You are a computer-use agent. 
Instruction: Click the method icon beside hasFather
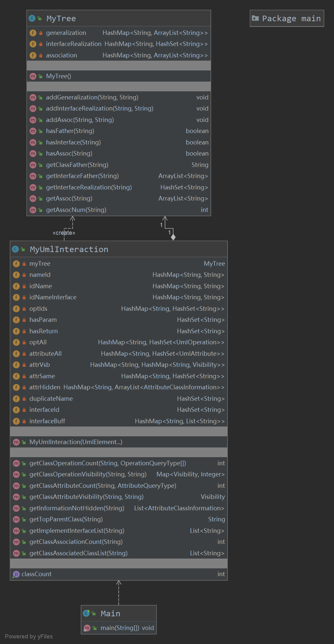[33, 131]
